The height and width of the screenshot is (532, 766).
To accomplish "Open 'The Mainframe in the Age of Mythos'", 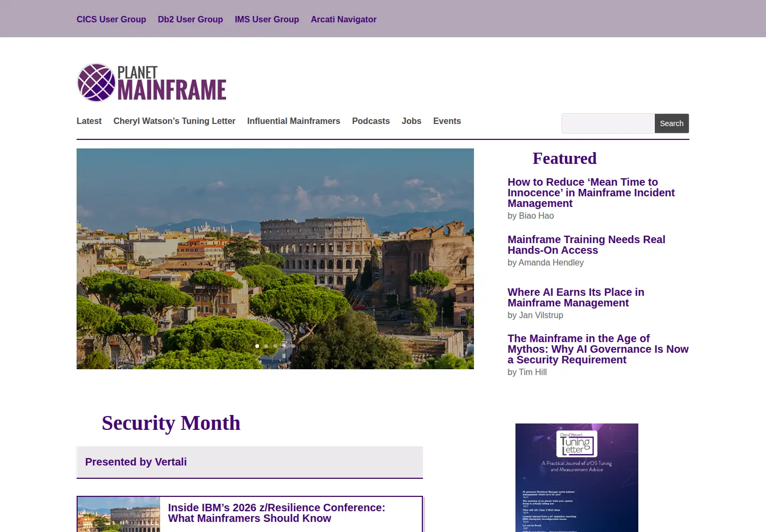I will pos(598,349).
